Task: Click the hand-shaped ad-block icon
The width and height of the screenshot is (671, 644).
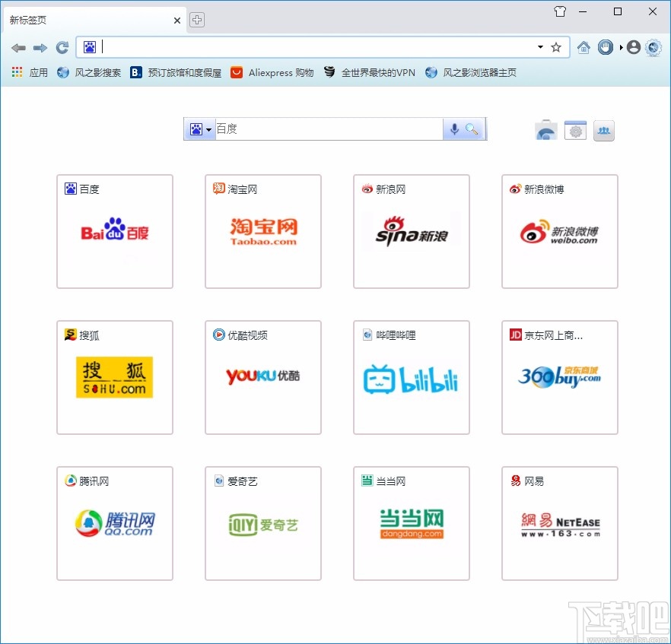Action: coord(606,47)
